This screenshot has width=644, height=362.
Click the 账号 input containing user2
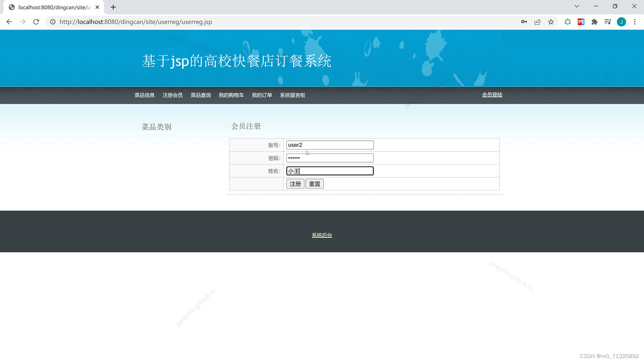pyautogui.click(x=329, y=145)
